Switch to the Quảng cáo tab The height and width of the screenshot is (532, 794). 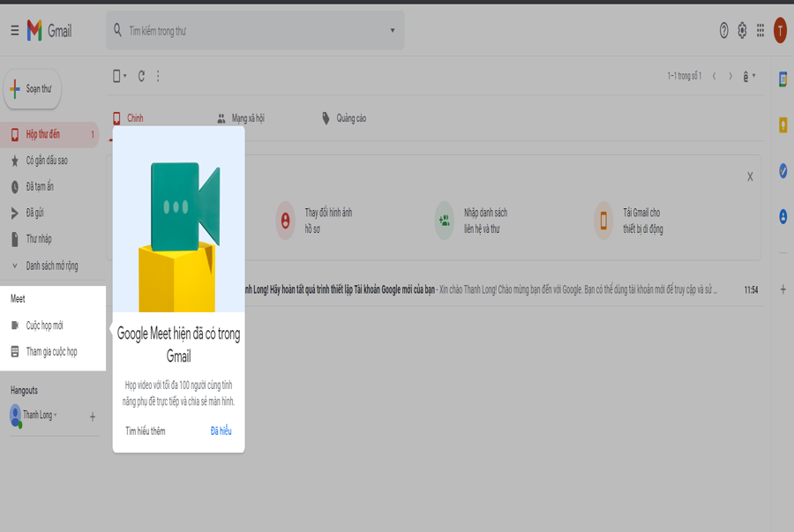(x=344, y=118)
